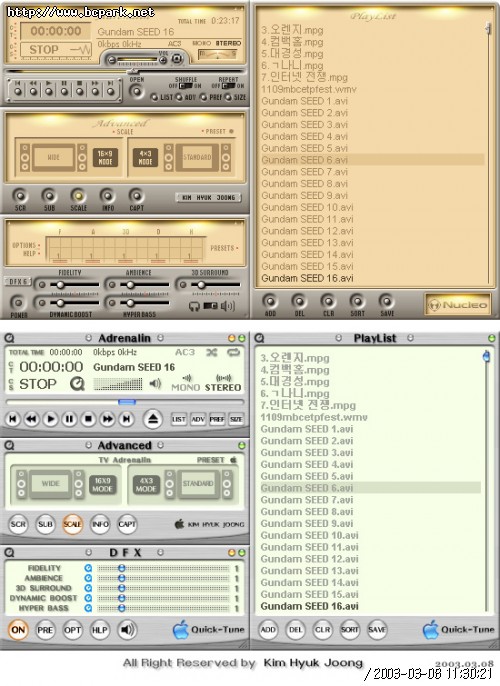Click the Pause knob in the gold player
The height and width of the screenshot is (686, 500).
[x=64, y=90]
